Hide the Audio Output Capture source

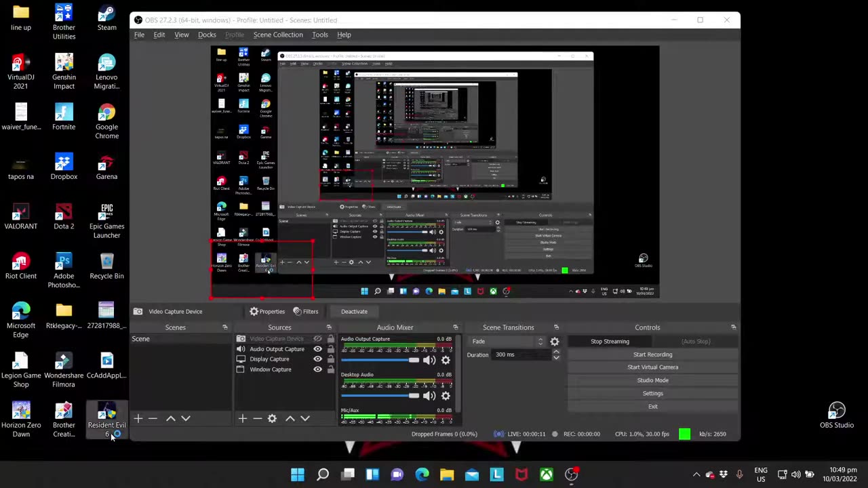coord(317,349)
